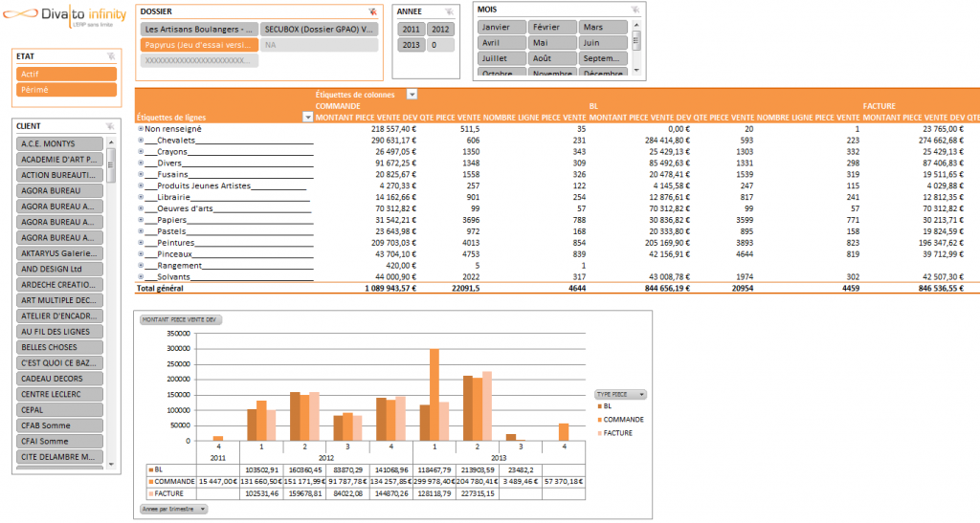Image resolution: width=980 pixels, height=523 pixels.
Task: Click CLIENT slicer scrollbar thumb
Action: click(111, 165)
